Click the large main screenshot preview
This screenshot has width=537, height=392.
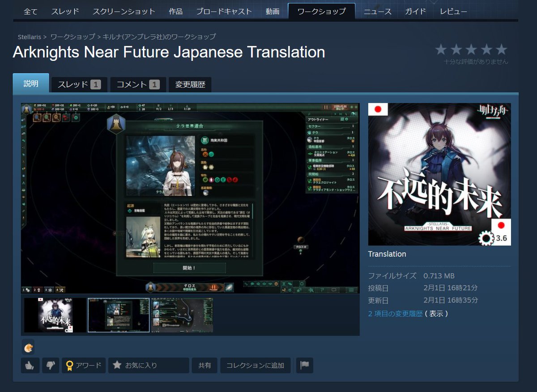pyautogui.click(x=190, y=198)
